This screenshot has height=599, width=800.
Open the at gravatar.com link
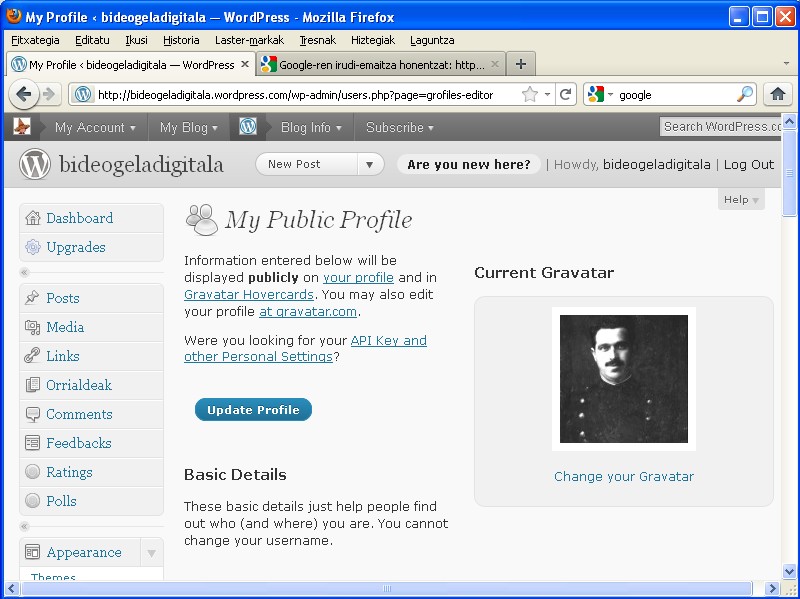pyautogui.click(x=308, y=311)
